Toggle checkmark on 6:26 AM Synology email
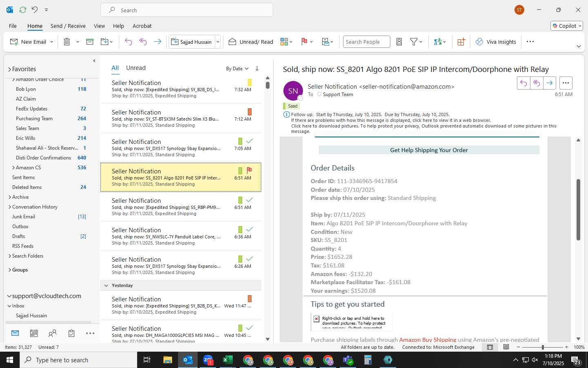The width and height of the screenshot is (588, 368). [x=249, y=258]
